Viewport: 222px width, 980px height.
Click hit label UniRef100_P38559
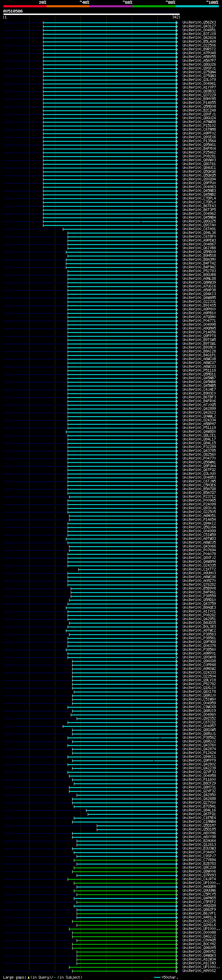[x=199, y=596]
